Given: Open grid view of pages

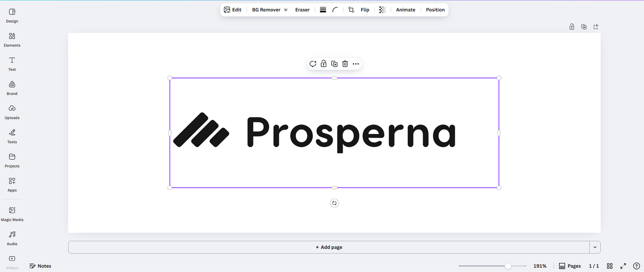Looking at the screenshot, I should pyautogui.click(x=610, y=266).
